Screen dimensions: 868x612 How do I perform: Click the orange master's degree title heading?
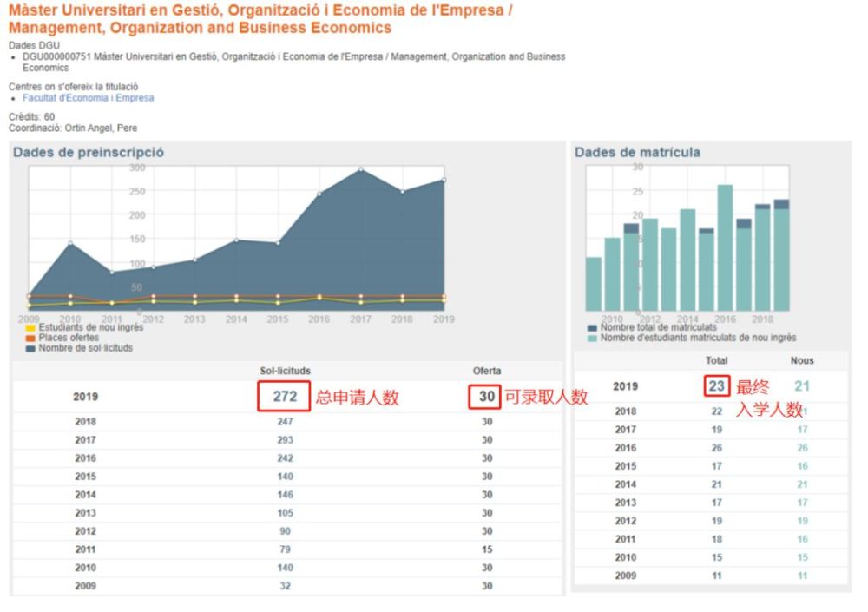coord(260,20)
